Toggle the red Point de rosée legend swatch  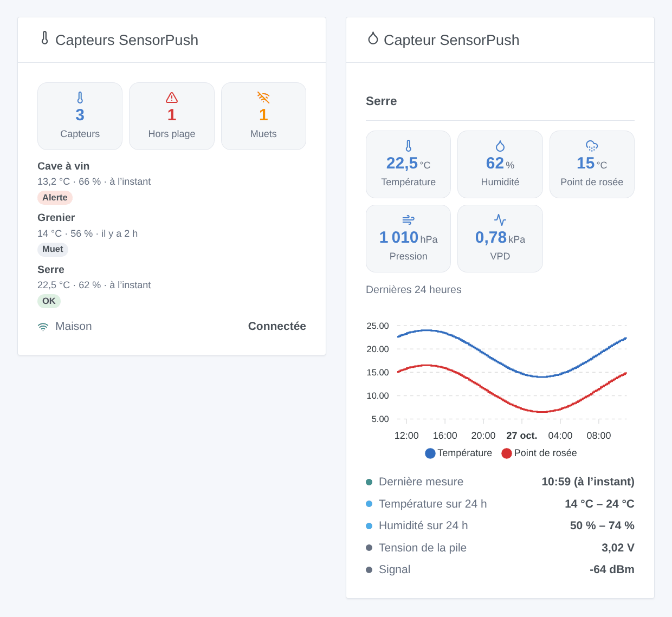tap(507, 453)
